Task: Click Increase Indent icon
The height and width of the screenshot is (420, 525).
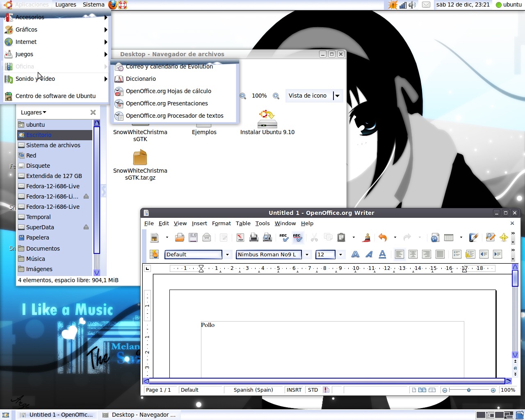Action: 498,254
